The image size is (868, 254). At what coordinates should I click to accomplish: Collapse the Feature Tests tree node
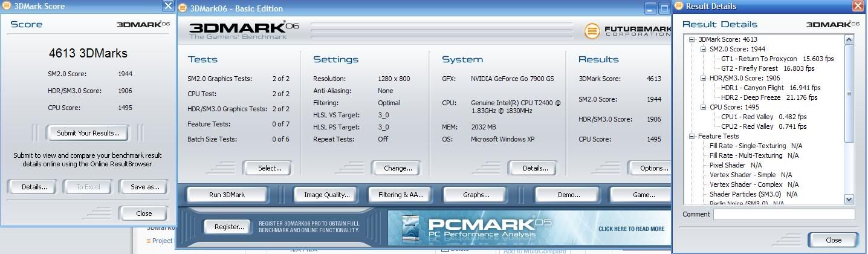point(693,136)
